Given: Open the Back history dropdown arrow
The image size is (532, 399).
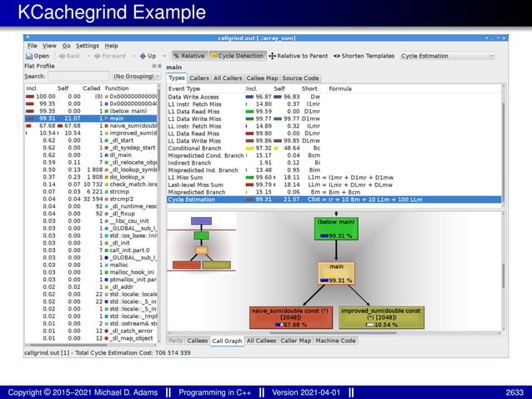Looking at the screenshot, I should (88, 56).
